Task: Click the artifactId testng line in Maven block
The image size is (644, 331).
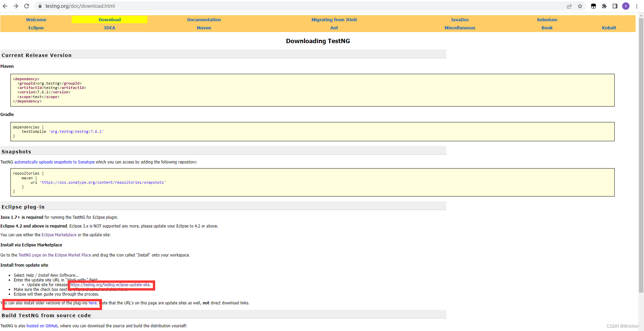Action: click(x=52, y=88)
